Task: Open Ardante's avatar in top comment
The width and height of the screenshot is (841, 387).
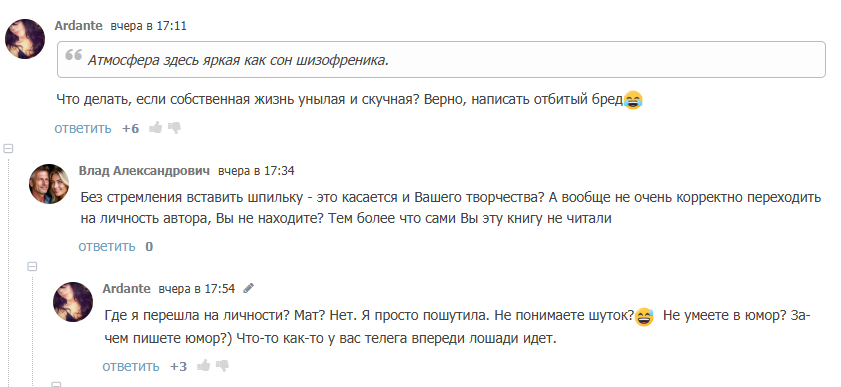Action: pyautogui.click(x=25, y=39)
